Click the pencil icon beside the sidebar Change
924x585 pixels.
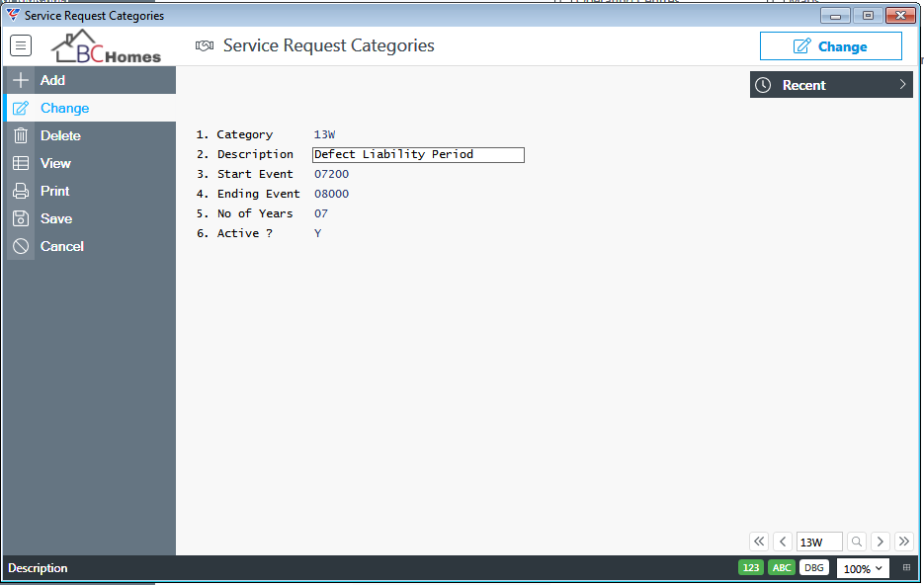coord(21,108)
